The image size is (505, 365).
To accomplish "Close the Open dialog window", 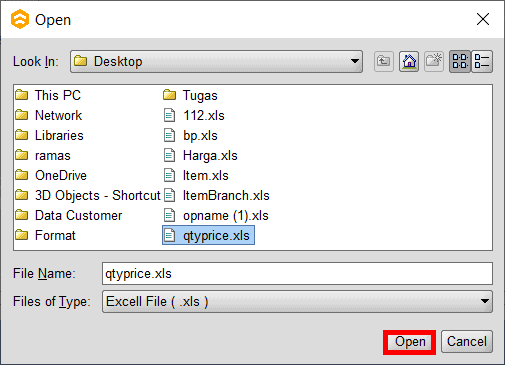I will 483,19.
